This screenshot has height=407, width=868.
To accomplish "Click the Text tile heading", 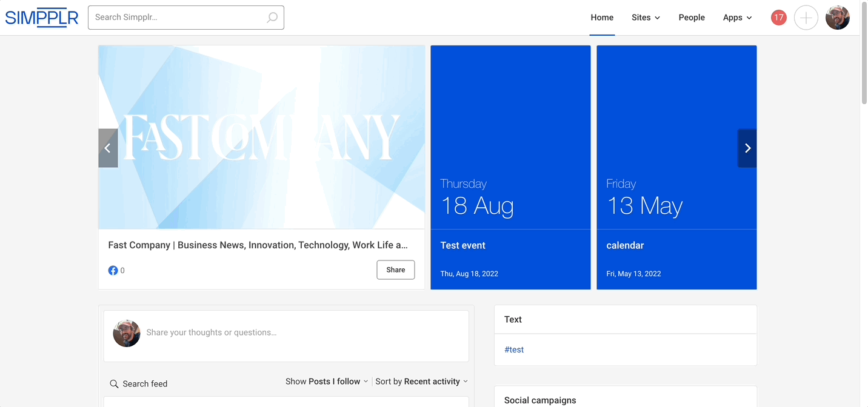I will coord(513,319).
